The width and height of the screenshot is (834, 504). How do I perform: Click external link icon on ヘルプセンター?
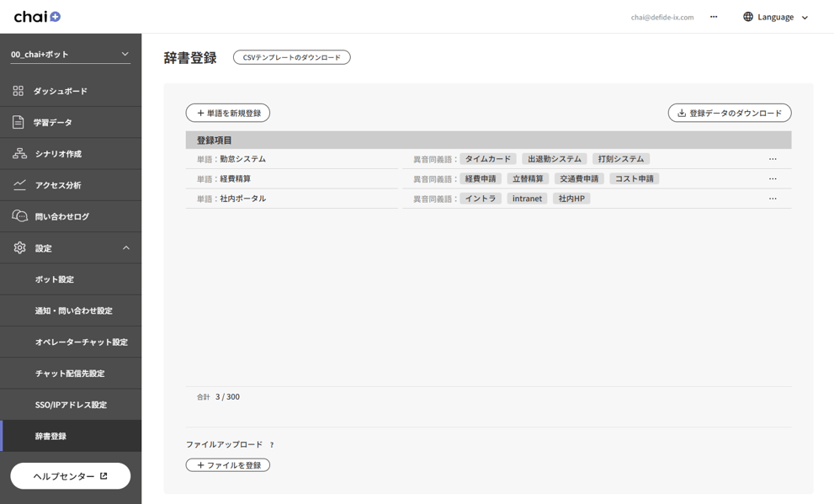click(x=104, y=476)
